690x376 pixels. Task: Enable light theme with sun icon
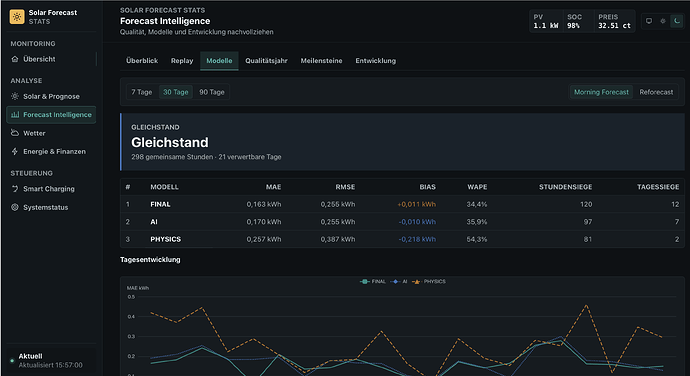[x=663, y=21]
